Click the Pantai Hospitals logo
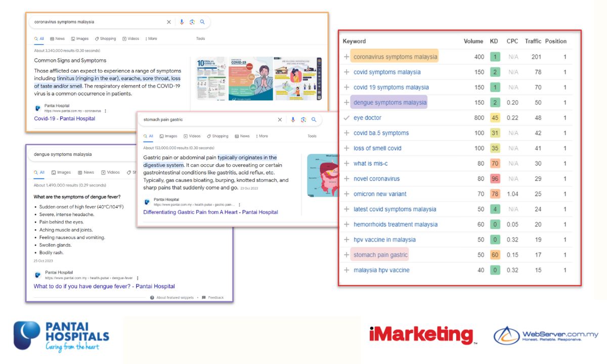This screenshot has height=364, width=607. [61, 336]
